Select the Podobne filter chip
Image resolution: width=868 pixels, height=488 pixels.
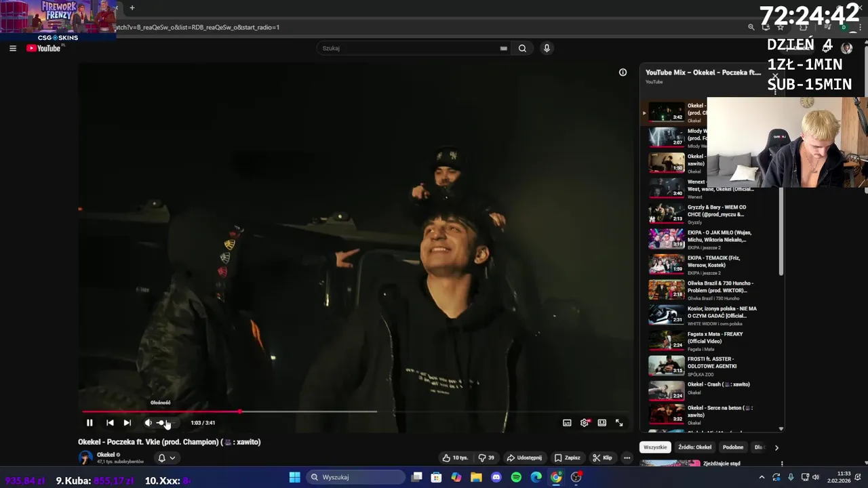click(733, 447)
